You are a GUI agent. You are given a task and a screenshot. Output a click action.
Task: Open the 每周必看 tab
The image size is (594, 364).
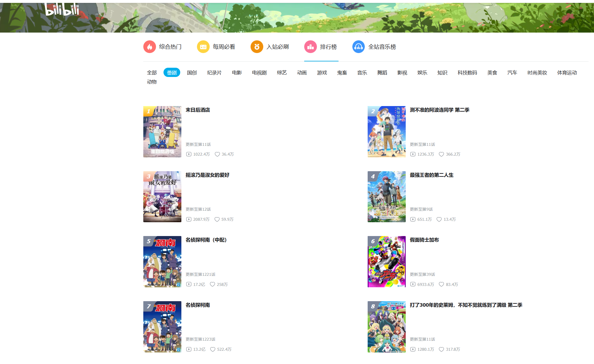(x=216, y=47)
